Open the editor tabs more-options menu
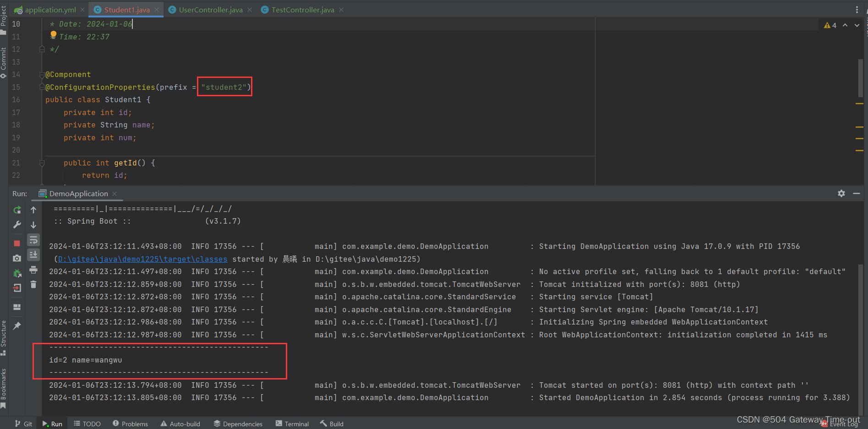 click(x=857, y=10)
